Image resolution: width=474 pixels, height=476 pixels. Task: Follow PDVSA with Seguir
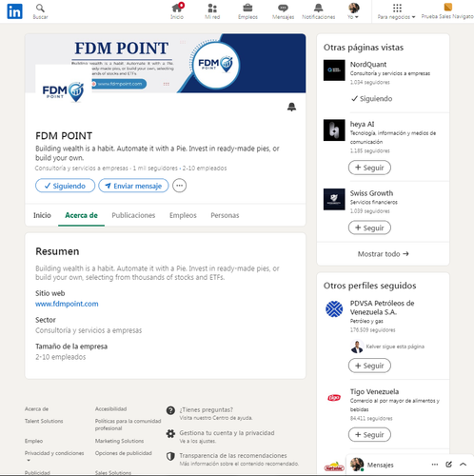369,366
